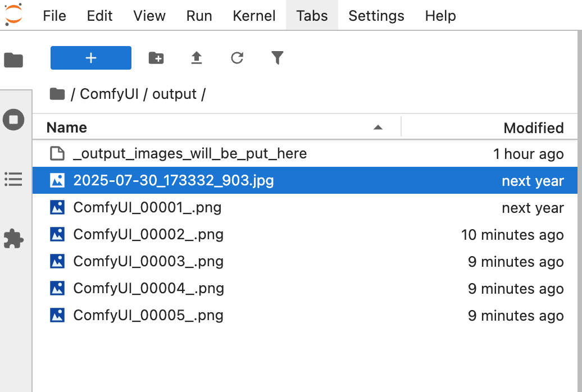The height and width of the screenshot is (392, 582).
Task: Open the File menu
Action: tap(54, 16)
